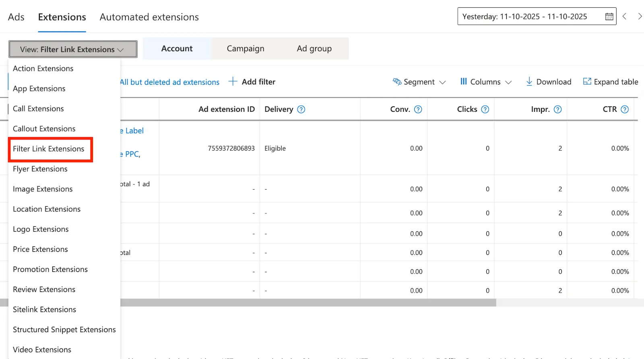The image size is (644, 359).
Task: Open the calendar date picker icon
Action: coord(609,16)
